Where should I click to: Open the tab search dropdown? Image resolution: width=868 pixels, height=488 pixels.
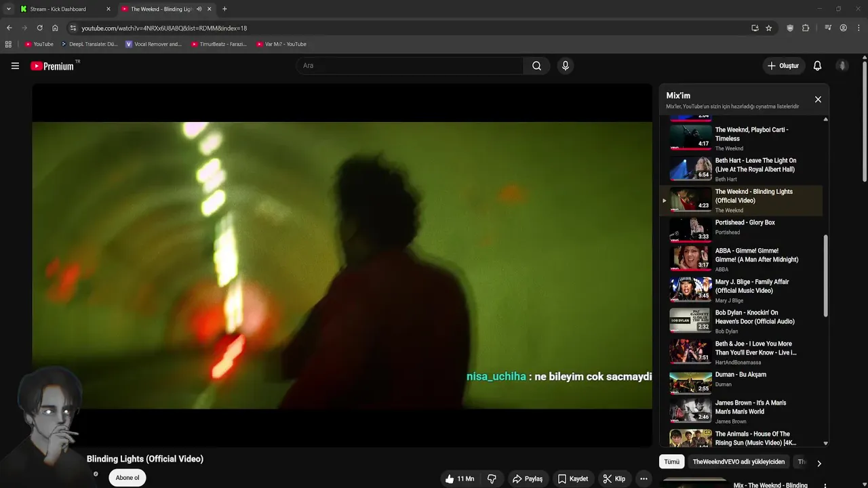8,9
